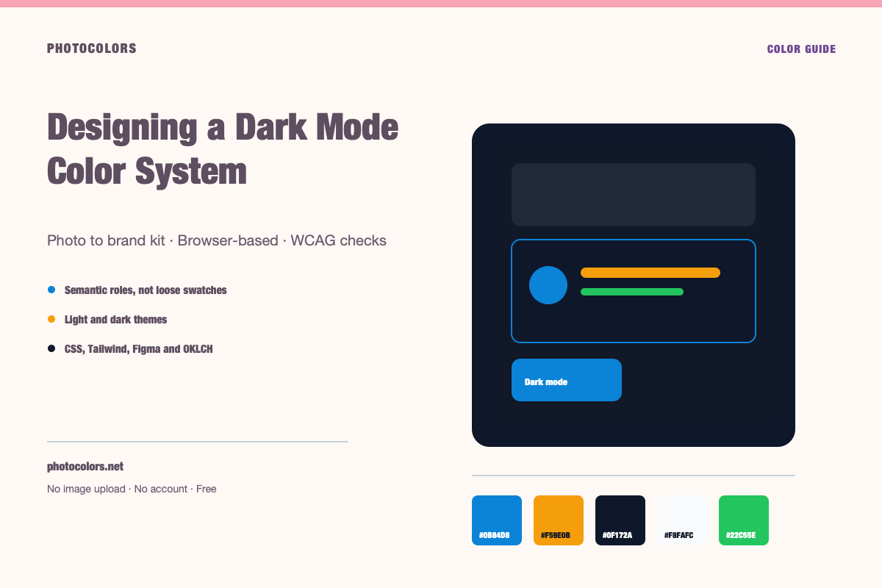
Task: Click the blue Dark mode button
Action: (567, 380)
